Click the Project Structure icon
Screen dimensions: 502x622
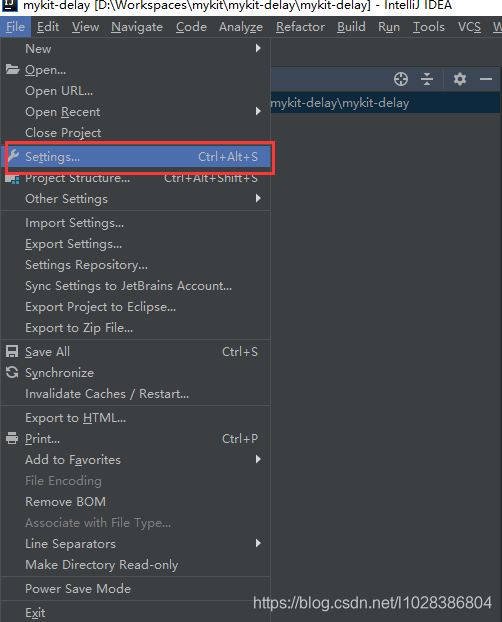(x=12, y=179)
